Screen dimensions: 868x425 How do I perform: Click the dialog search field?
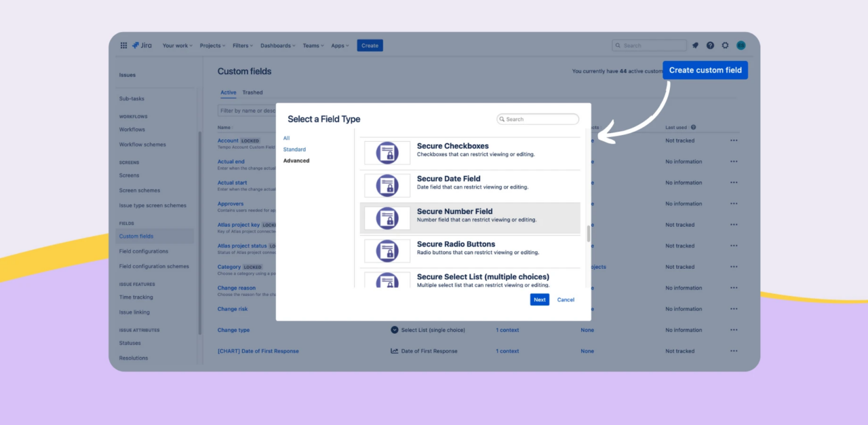tap(538, 119)
